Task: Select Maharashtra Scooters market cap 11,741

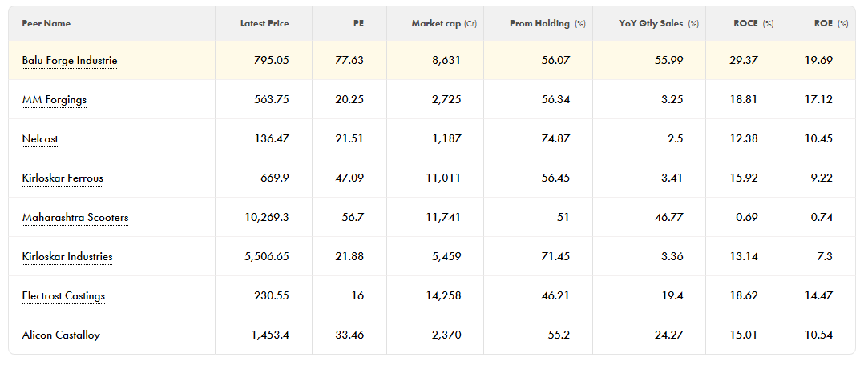Action: [x=444, y=218]
